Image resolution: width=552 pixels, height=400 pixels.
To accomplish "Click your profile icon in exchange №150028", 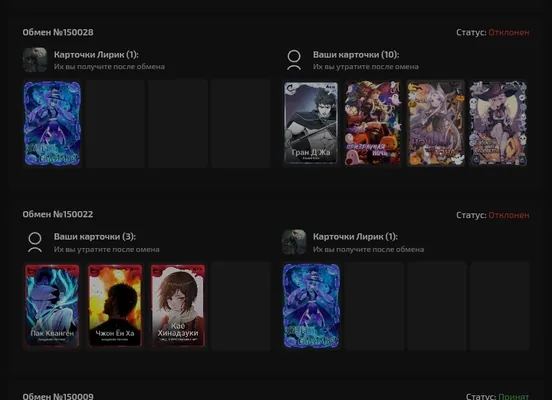I will (x=294, y=60).
